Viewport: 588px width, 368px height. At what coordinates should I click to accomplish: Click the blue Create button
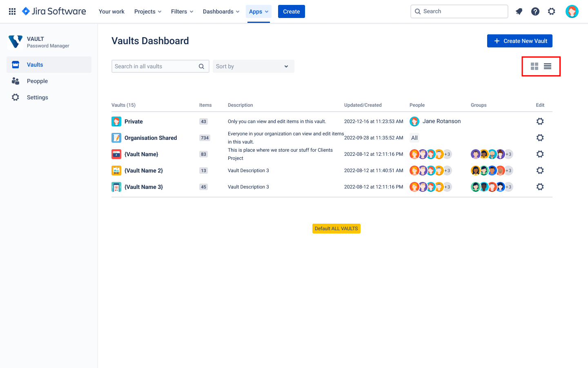291,11
